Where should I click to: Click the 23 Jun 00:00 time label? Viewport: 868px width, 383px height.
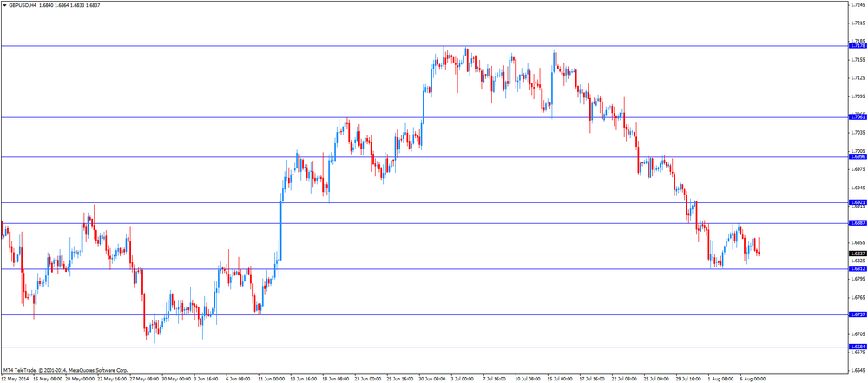point(368,379)
